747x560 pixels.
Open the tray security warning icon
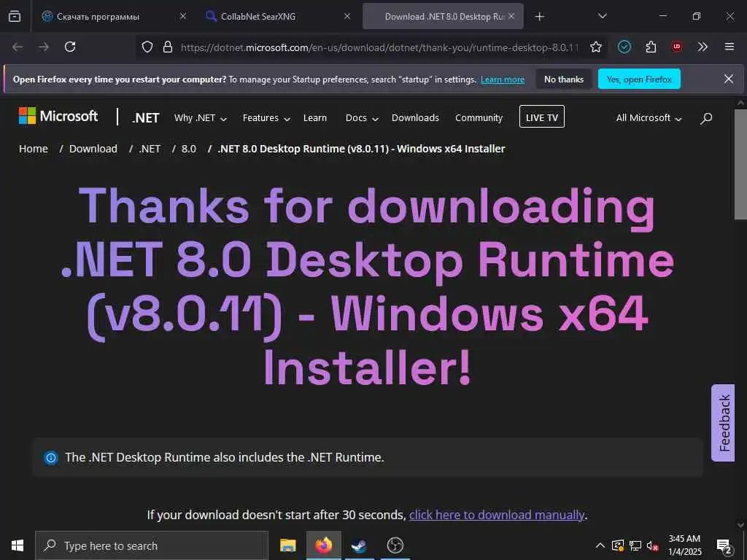pos(618,545)
